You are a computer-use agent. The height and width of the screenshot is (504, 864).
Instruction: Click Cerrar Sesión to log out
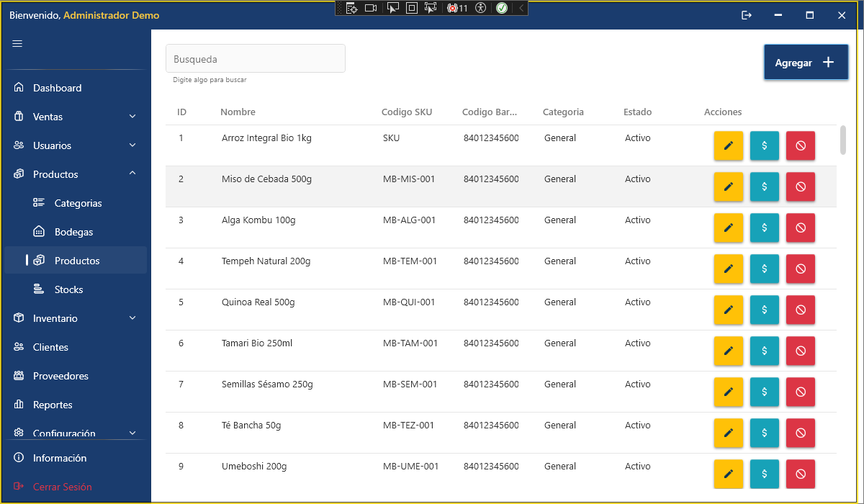tap(62, 487)
